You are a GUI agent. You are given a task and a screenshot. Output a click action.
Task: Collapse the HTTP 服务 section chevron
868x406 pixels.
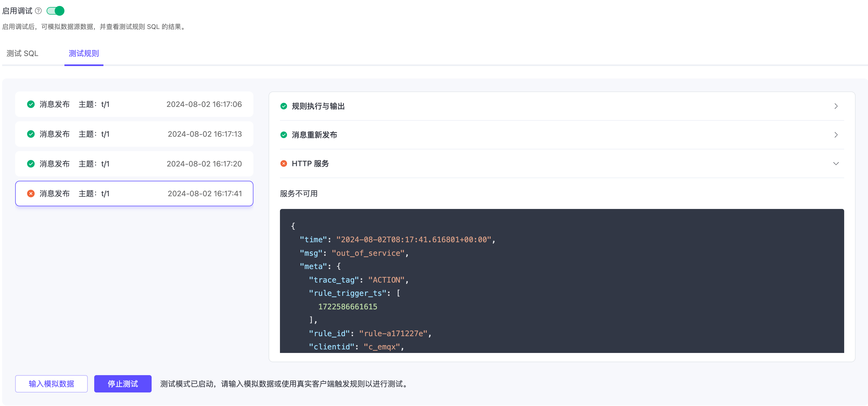click(836, 163)
